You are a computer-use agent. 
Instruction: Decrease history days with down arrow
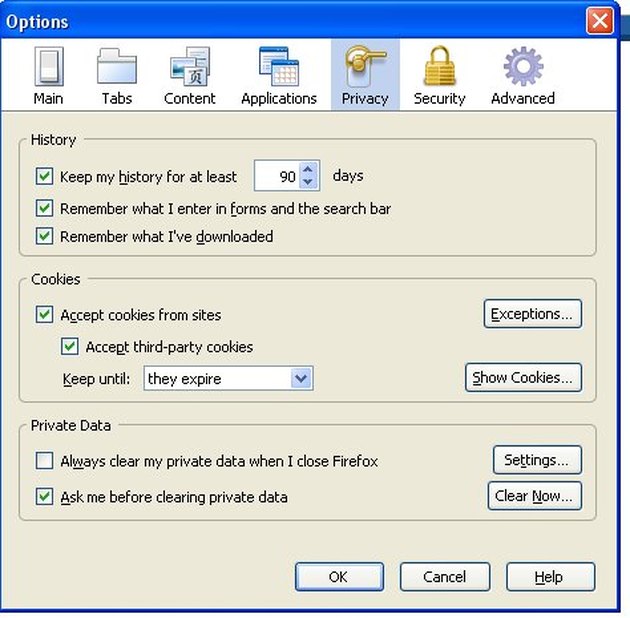tap(308, 182)
